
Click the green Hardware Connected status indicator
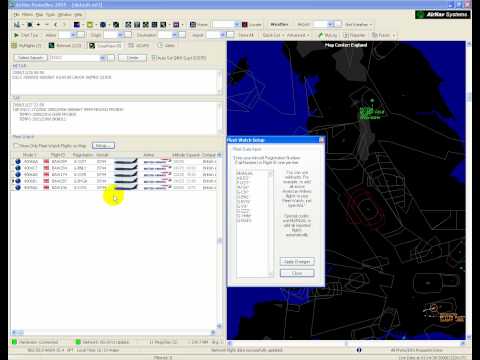[14, 342]
